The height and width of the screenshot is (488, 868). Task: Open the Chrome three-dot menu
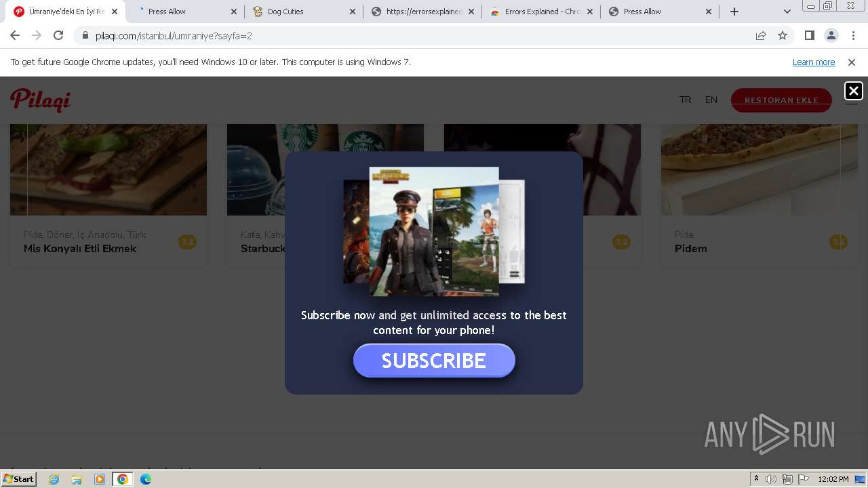(x=852, y=35)
